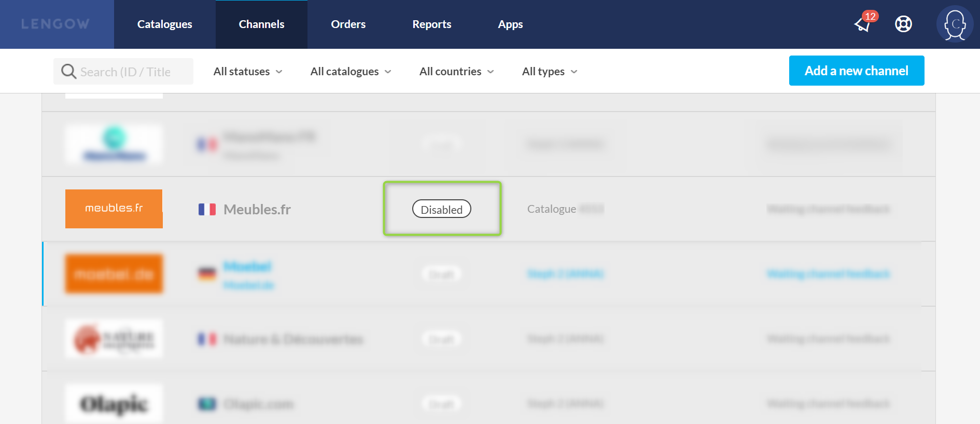Open the user profile avatar
The height and width of the screenshot is (424, 980).
point(955,24)
